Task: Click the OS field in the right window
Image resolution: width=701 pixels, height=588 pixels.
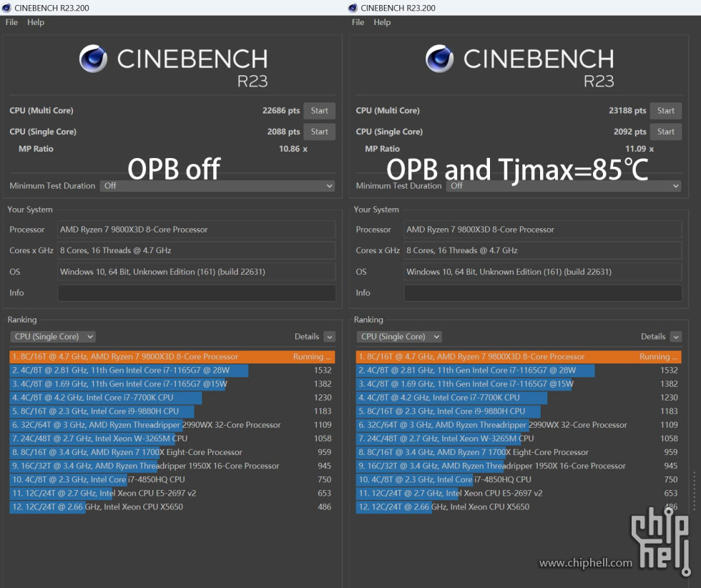Action: pos(543,271)
